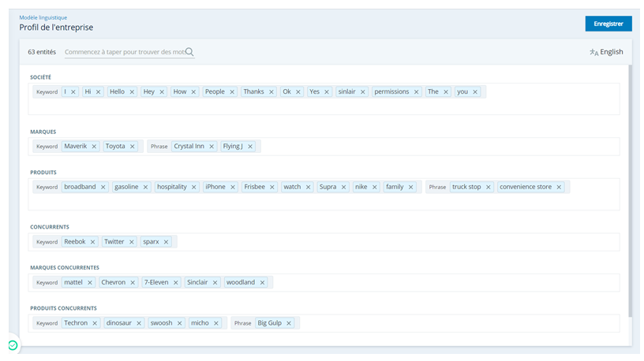Remove the Frisbee keyword tag
This screenshot has height=361, width=644.
point(272,187)
